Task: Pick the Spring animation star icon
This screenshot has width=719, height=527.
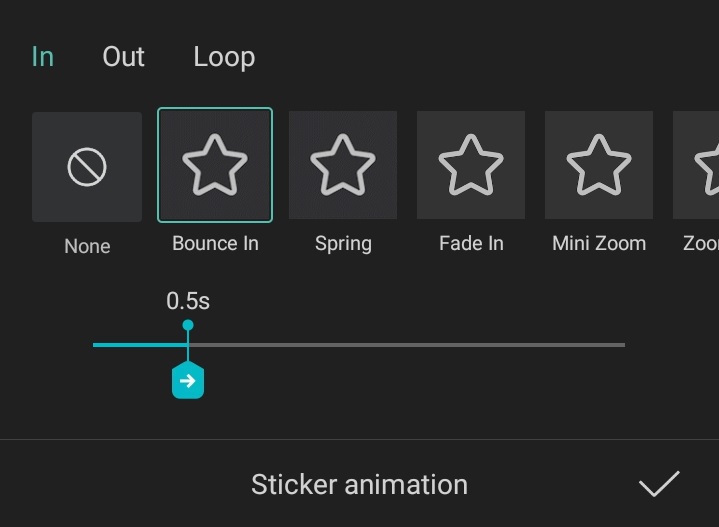Action: pos(343,165)
